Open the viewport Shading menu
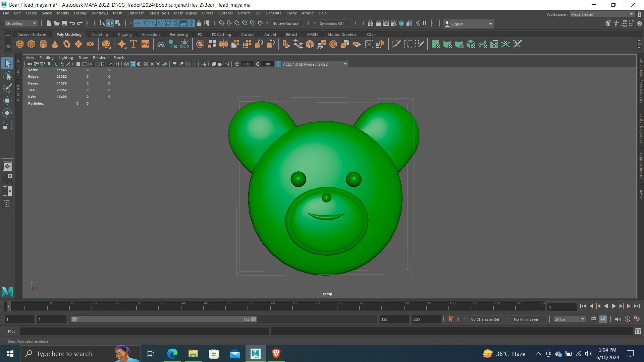644x362 pixels. tap(46, 58)
